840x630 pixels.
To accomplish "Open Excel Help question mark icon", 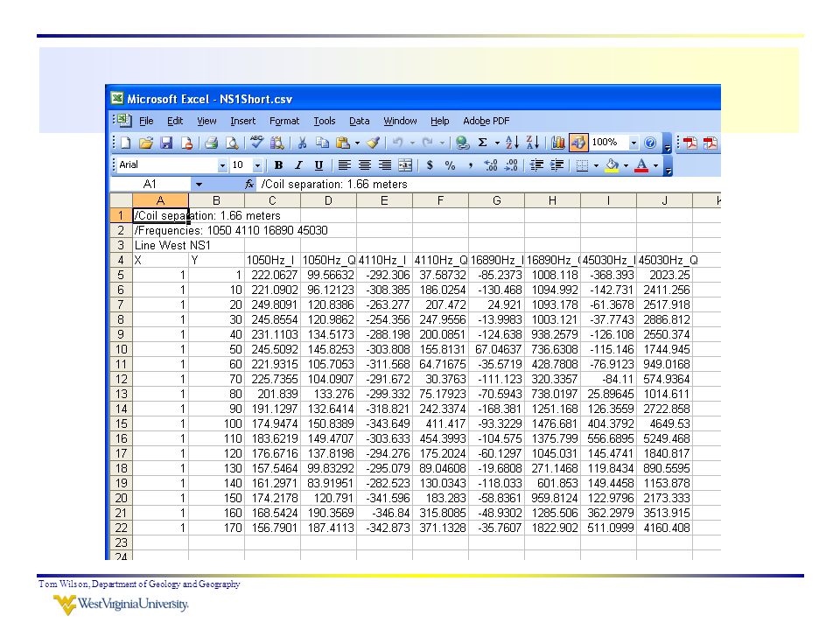I will 650,143.
